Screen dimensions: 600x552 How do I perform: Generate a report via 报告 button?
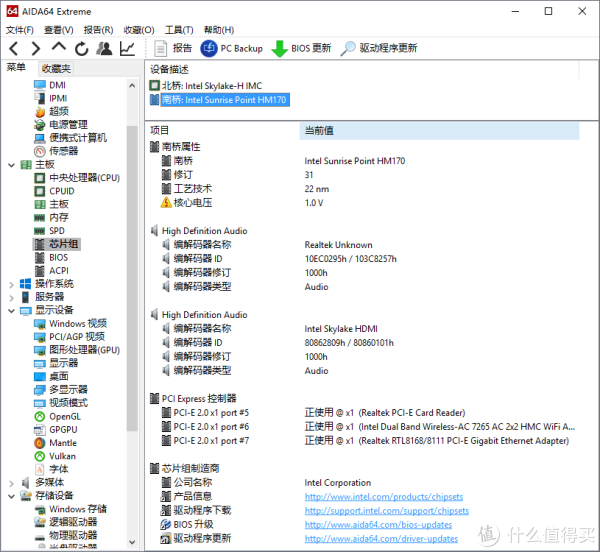[x=173, y=48]
